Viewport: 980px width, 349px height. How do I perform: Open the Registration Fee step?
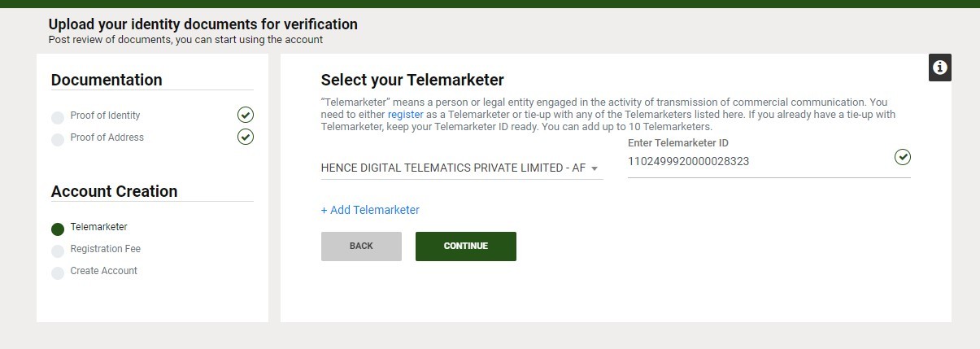(x=105, y=249)
